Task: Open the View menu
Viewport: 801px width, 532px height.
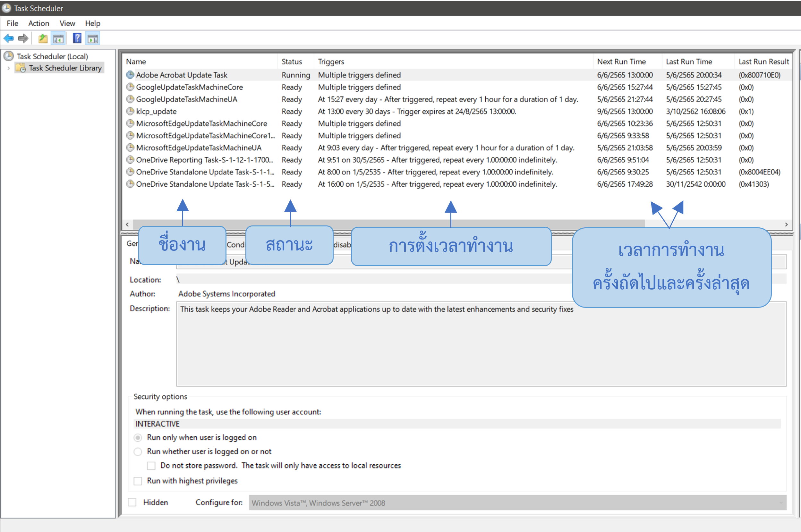Action: coord(67,23)
